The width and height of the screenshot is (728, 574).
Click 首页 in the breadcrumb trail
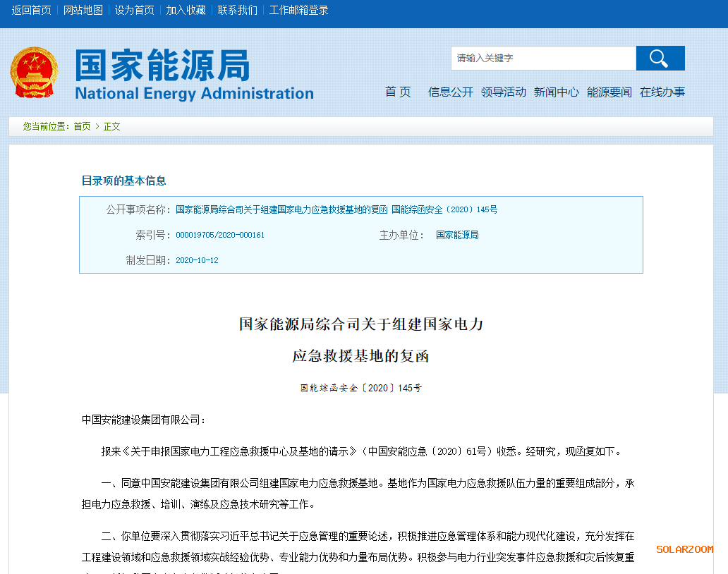(82, 127)
